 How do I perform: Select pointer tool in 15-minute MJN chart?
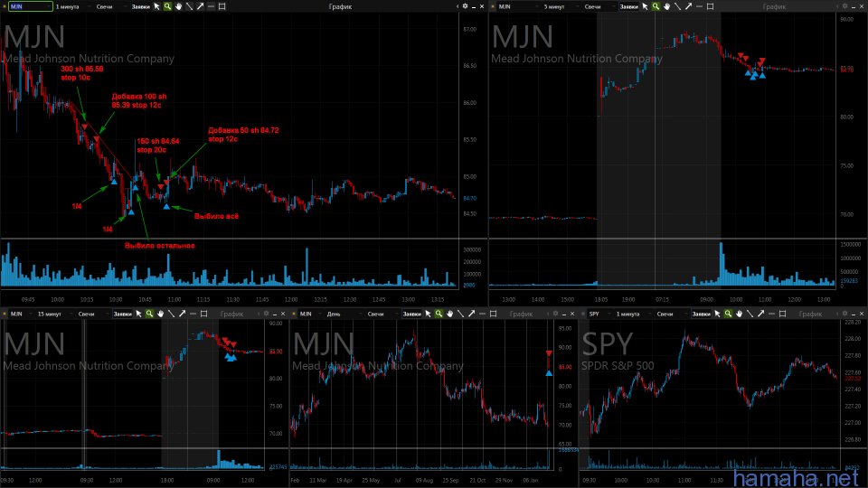[x=138, y=314]
